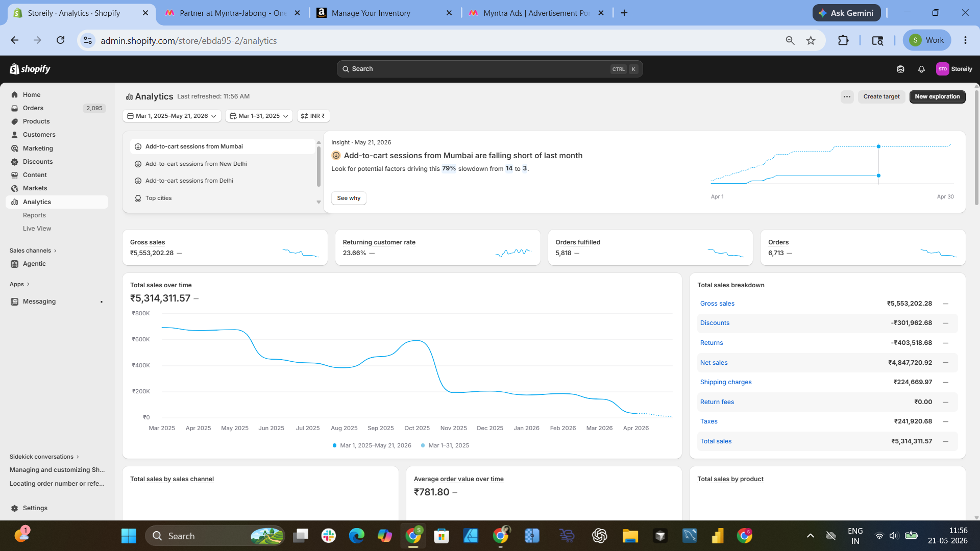Viewport: 980px width, 551px height.
Task: Open Slack from the taskbar
Action: 328,536
